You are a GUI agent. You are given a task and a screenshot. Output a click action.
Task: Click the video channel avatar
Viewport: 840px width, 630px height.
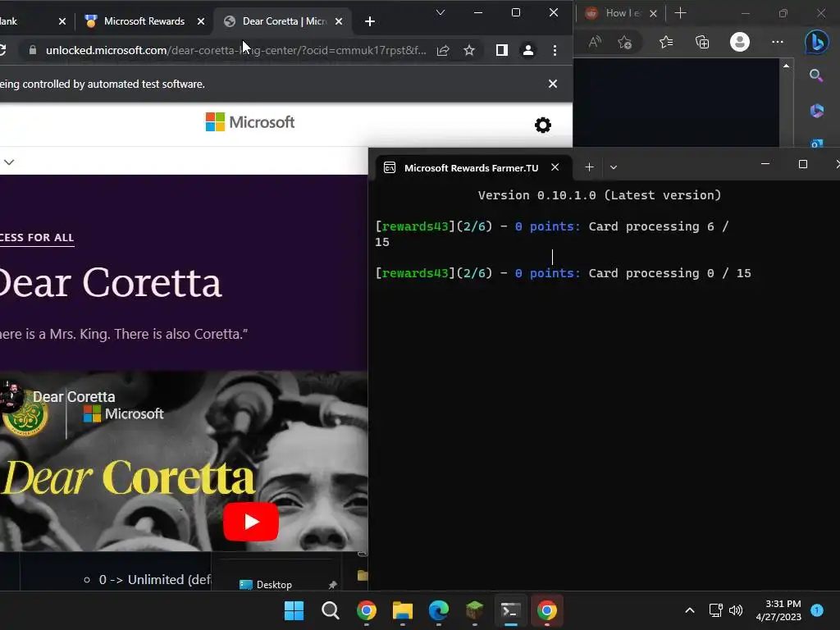pos(11,398)
